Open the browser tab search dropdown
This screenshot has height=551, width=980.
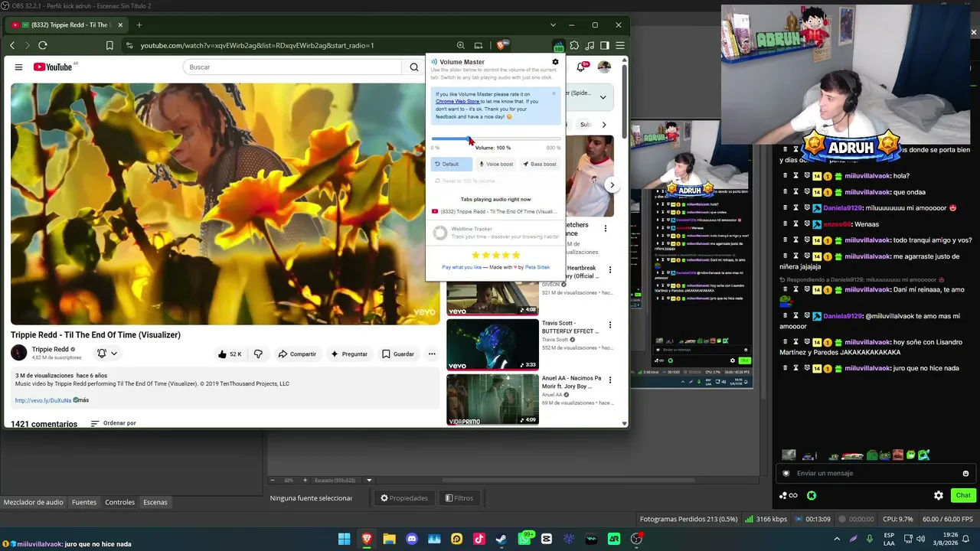click(x=553, y=25)
